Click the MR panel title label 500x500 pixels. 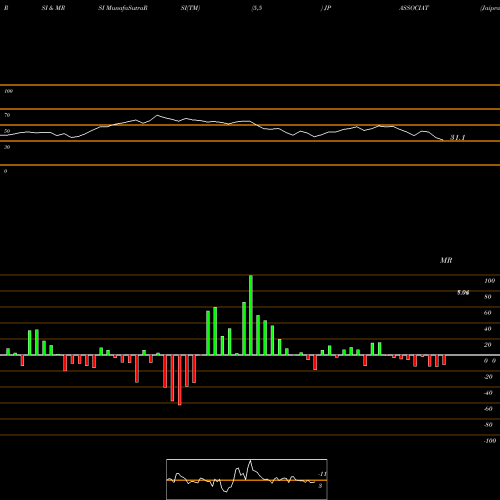pos(446,260)
